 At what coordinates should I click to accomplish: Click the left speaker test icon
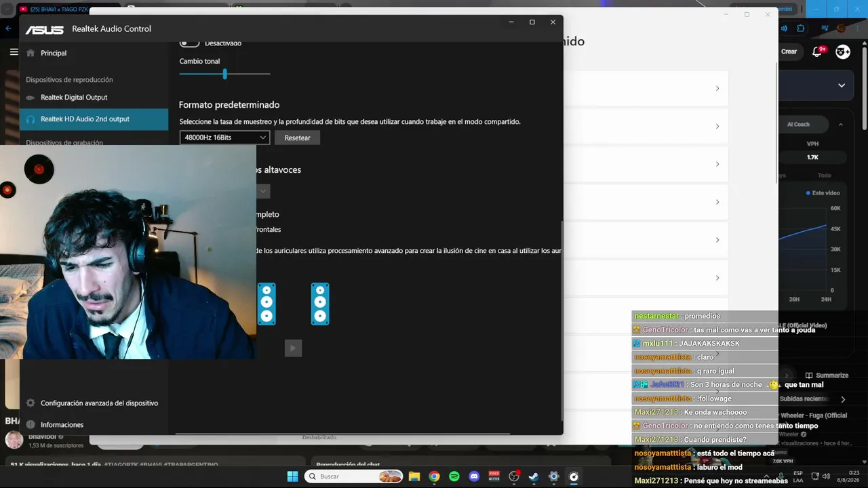(x=267, y=304)
